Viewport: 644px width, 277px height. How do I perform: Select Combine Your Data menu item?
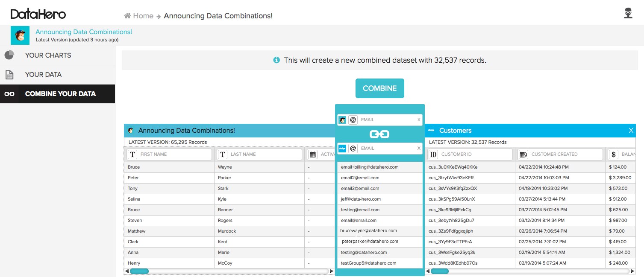tap(57, 94)
